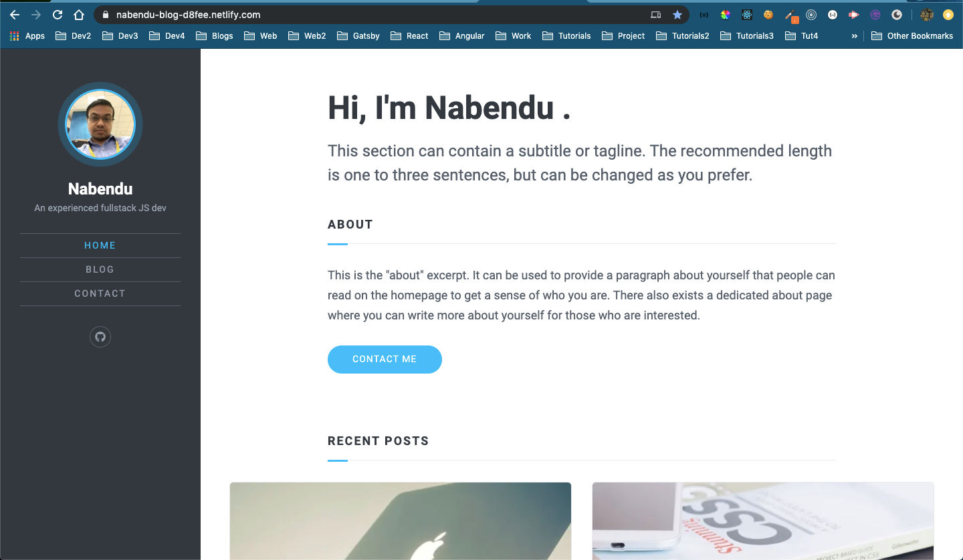Open the cookie extension icon
Viewport: 963px width, 560px height.
[768, 15]
